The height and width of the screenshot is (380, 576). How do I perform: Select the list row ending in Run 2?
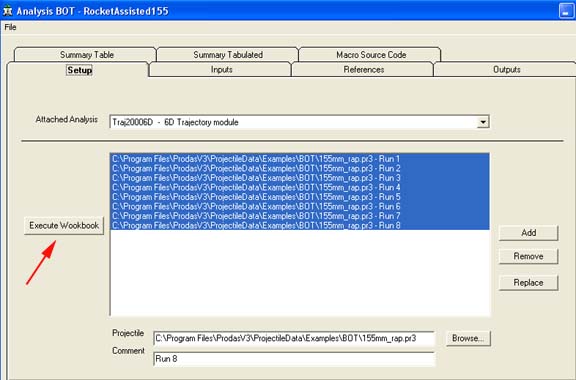coord(300,168)
